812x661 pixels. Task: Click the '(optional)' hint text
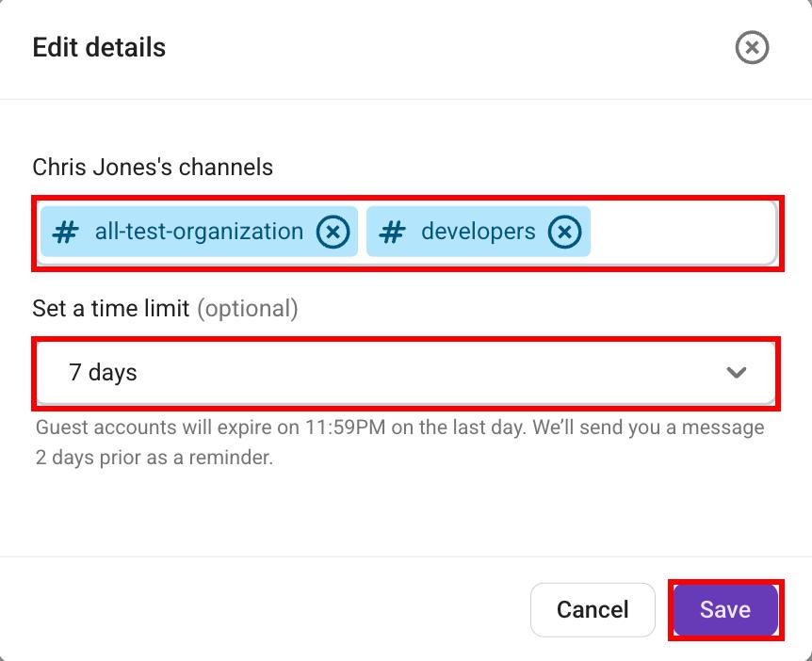247,308
